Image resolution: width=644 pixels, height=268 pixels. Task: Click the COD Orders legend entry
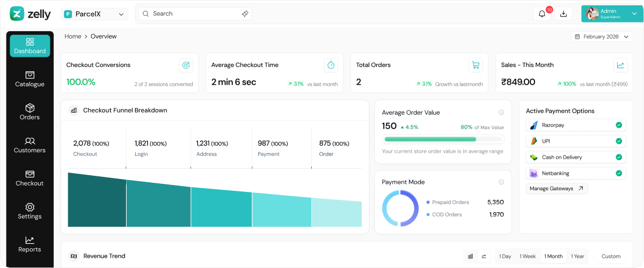coord(444,214)
